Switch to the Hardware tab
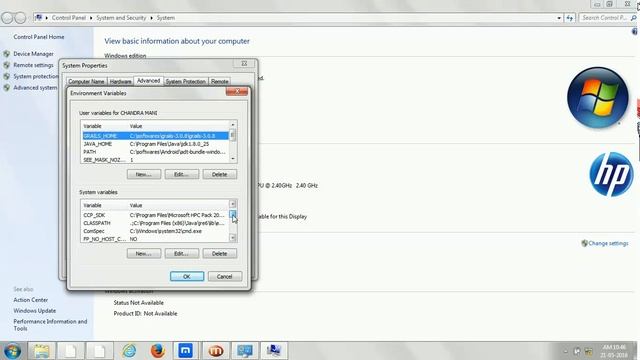This screenshot has width=640, height=360. 120,82
